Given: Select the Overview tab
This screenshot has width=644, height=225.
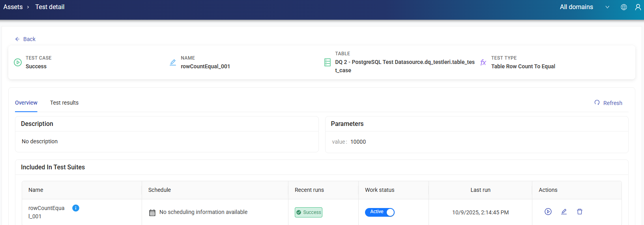Looking at the screenshot, I should click(x=26, y=103).
